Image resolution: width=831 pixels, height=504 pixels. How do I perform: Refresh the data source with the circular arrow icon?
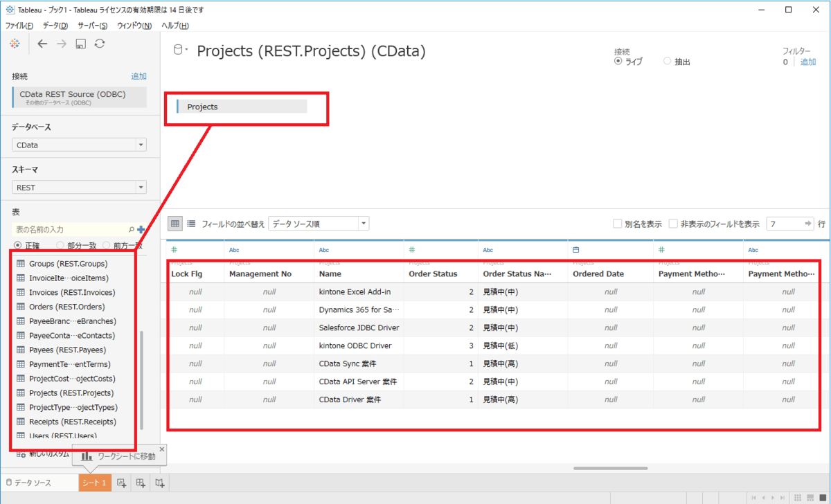(100, 44)
